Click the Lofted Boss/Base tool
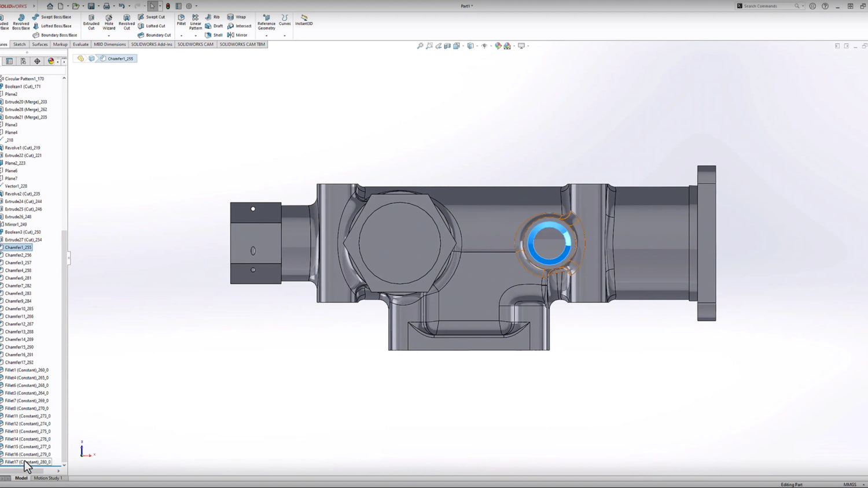Viewport: 868px width, 488px height. tap(52, 26)
